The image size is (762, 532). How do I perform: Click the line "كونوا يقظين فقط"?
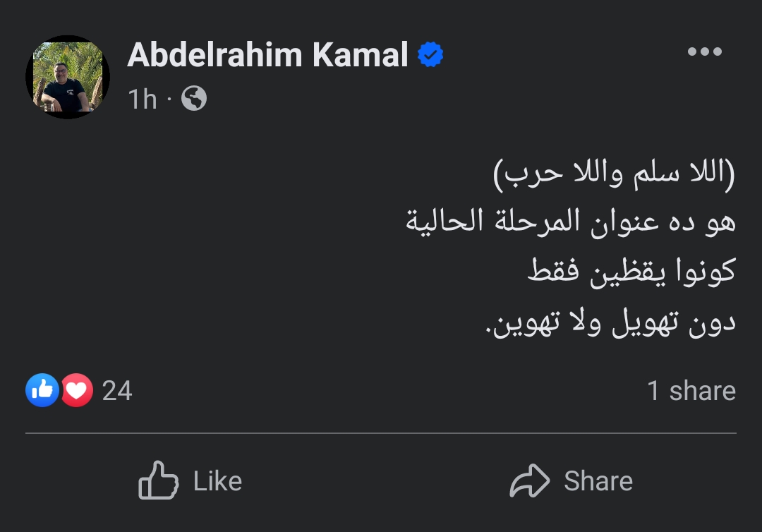click(631, 272)
